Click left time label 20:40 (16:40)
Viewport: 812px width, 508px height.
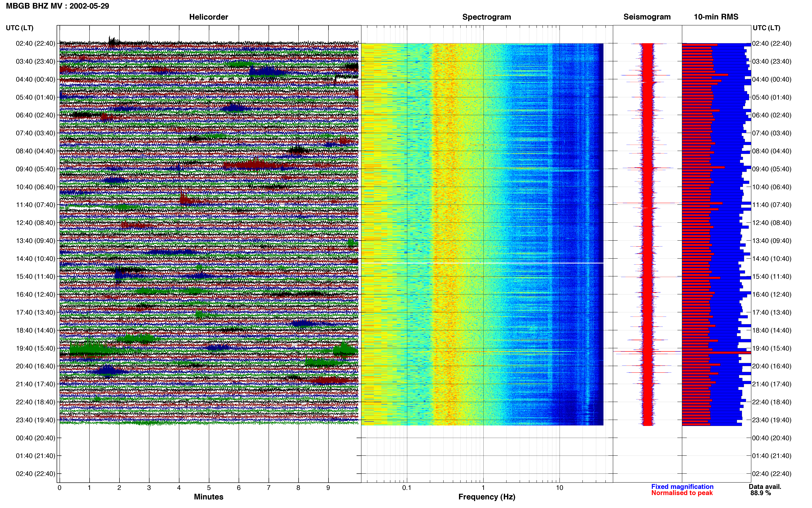click(x=36, y=366)
